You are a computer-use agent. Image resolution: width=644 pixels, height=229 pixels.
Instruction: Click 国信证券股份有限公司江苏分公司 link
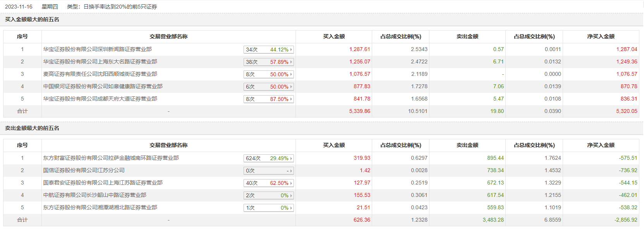click(x=84, y=170)
